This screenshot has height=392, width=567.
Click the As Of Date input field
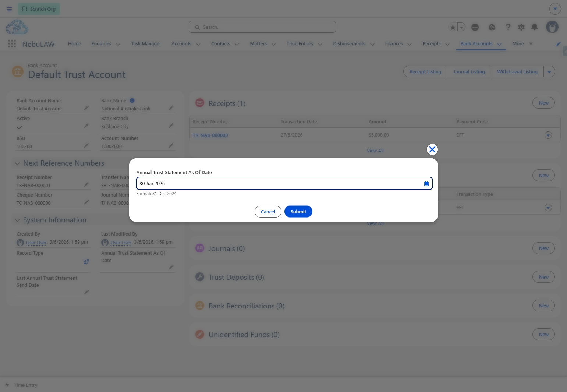pos(284,183)
